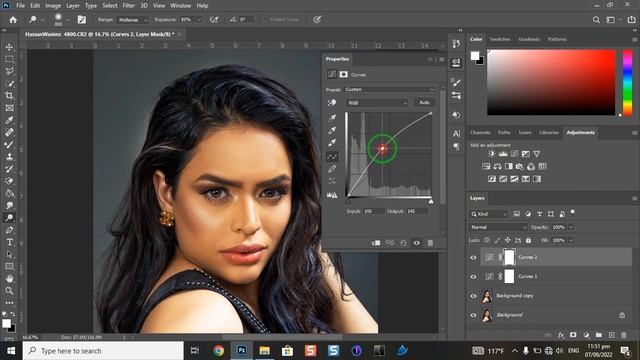
Task: Add a Brightness/Contrast adjustment
Action: [492, 154]
